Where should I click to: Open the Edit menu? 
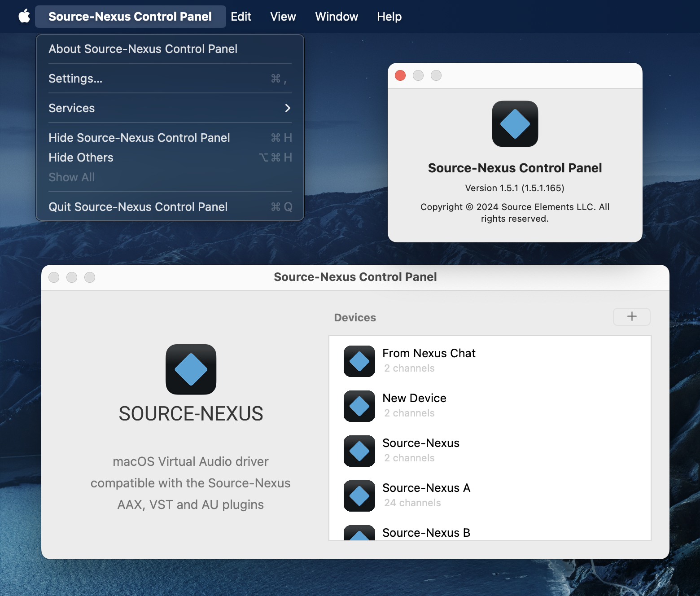pyautogui.click(x=241, y=17)
